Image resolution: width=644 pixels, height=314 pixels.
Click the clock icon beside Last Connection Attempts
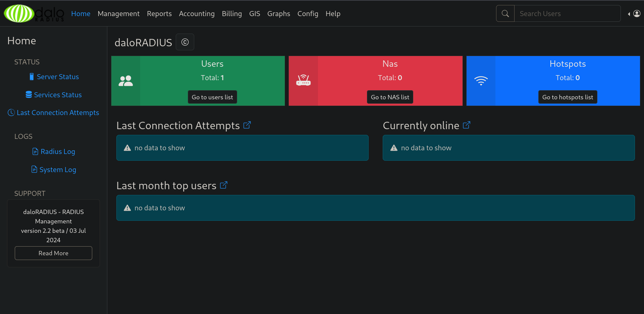point(11,112)
